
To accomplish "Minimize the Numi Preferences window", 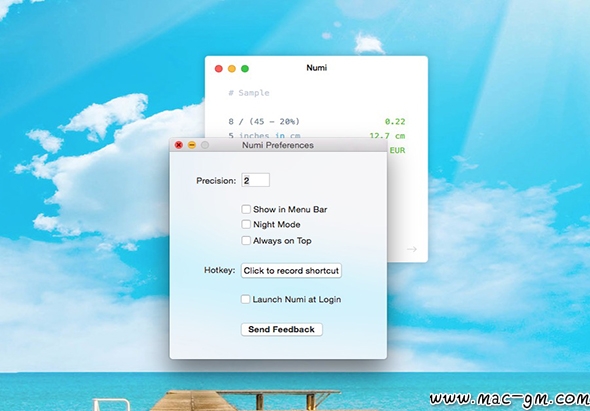I will click(x=192, y=145).
